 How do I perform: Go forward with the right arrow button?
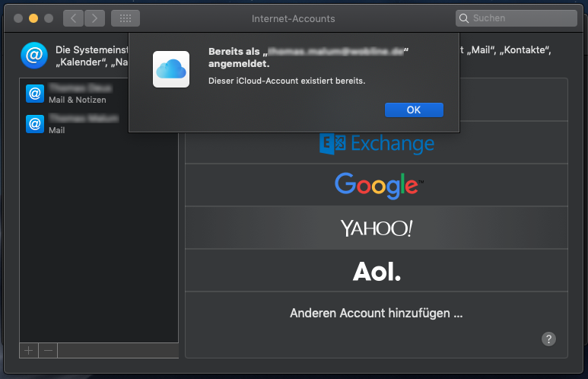coord(94,18)
